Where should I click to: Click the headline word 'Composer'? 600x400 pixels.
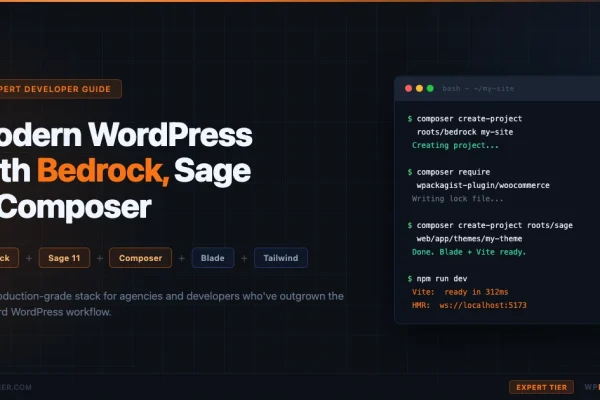76,207
